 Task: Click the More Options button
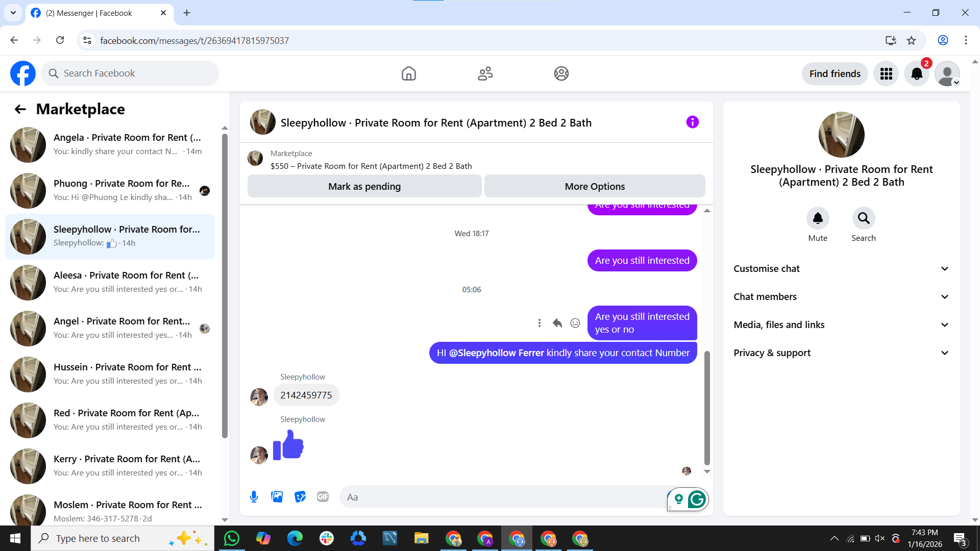[x=595, y=187]
